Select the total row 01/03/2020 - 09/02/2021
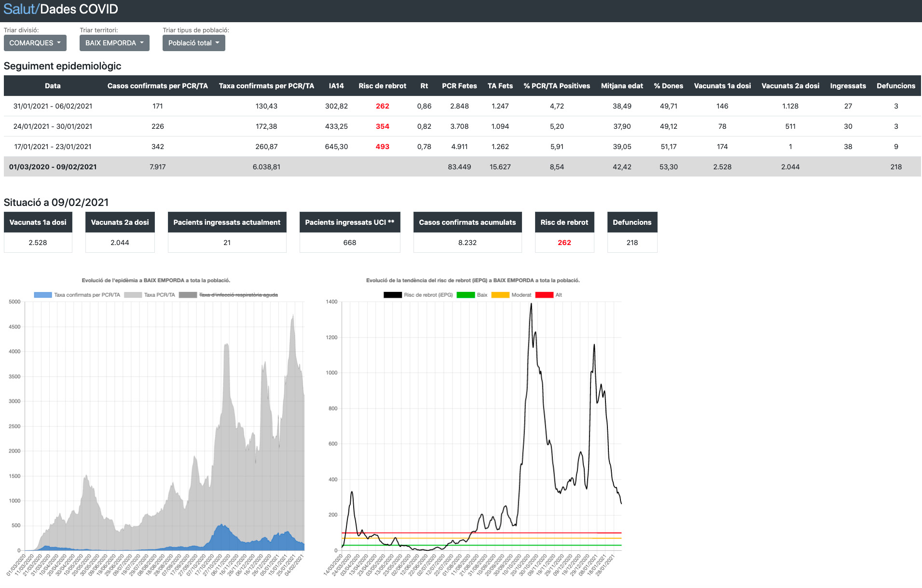Viewport: 922px width, 588px height. 462,167
